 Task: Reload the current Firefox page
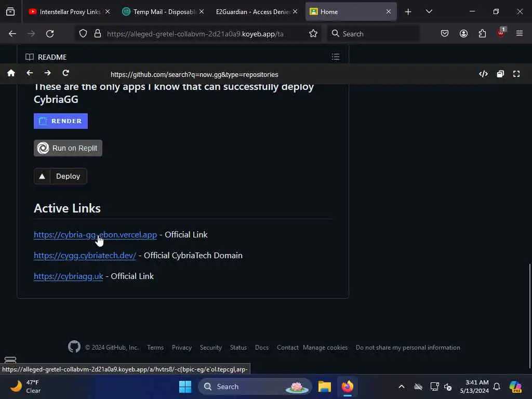(x=50, y=34)
